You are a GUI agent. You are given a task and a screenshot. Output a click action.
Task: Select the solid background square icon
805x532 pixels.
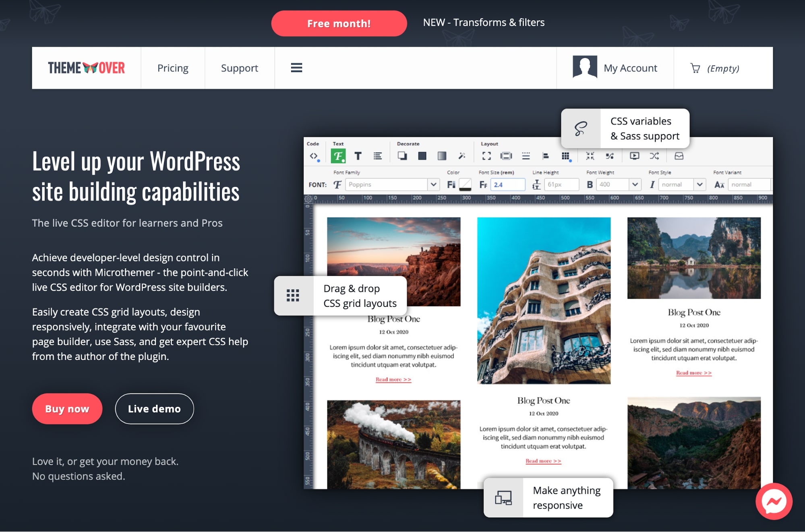coord(422,156)
